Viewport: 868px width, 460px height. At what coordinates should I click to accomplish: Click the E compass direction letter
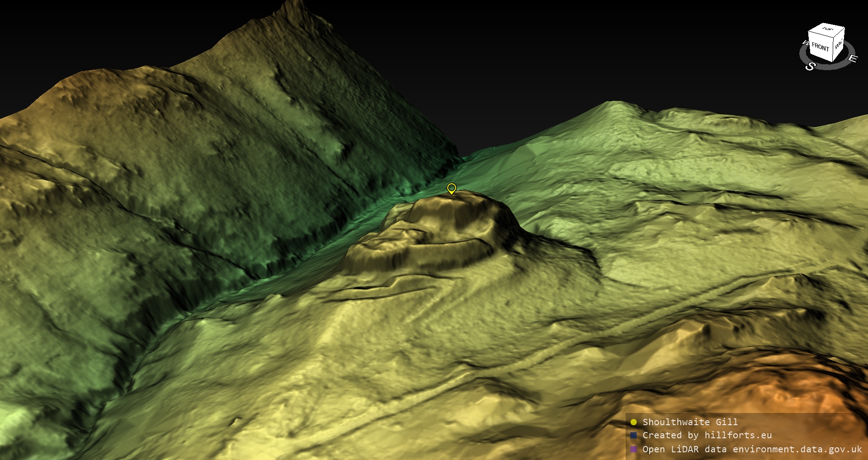point(852,58)
